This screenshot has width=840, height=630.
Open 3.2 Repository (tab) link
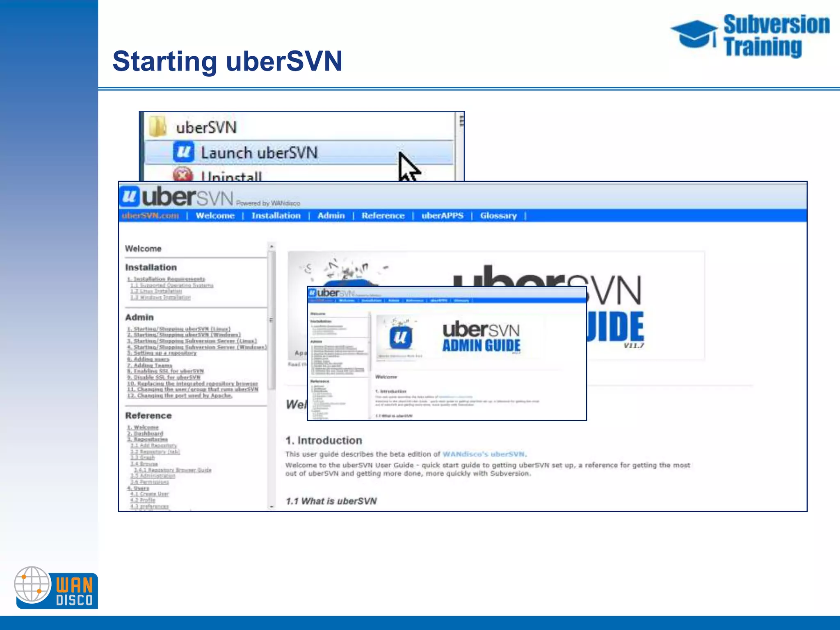(x=155, y=452)
